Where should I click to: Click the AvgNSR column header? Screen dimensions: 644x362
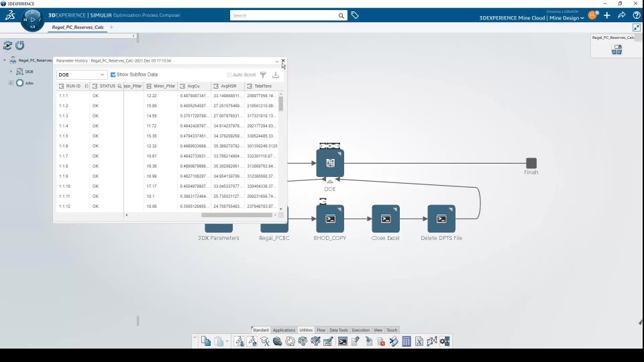pyautogui.click(x=228, y=86)
